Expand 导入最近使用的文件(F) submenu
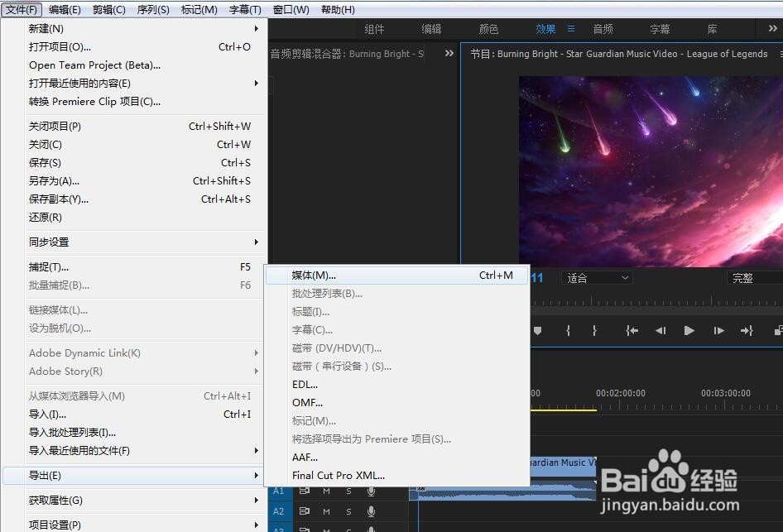 coord(257,451)
